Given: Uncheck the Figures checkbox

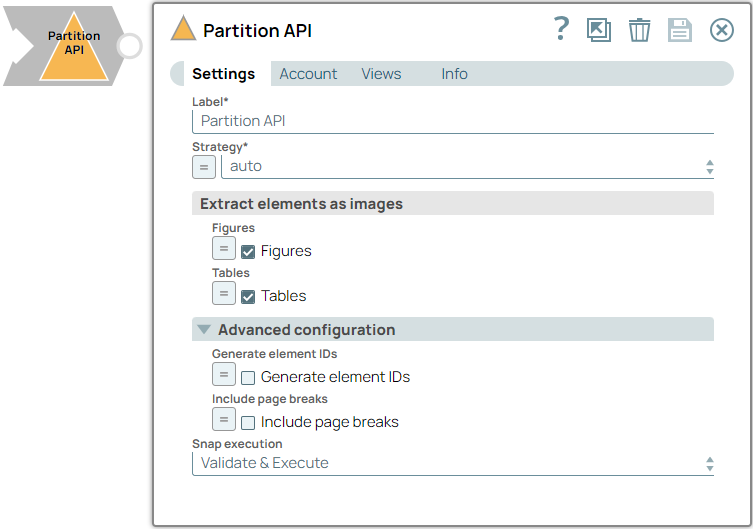Looking at the screenshot, I should [248, 252].
